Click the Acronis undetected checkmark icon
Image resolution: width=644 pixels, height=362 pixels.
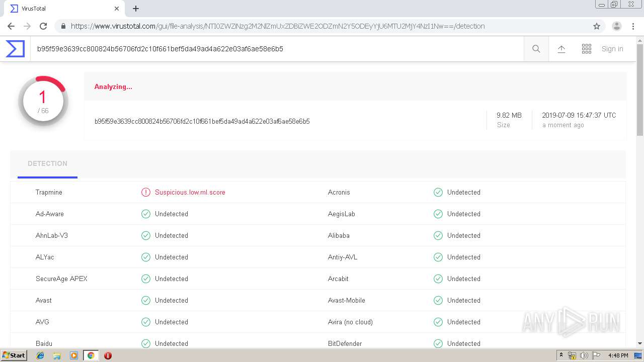coord(438,192)
